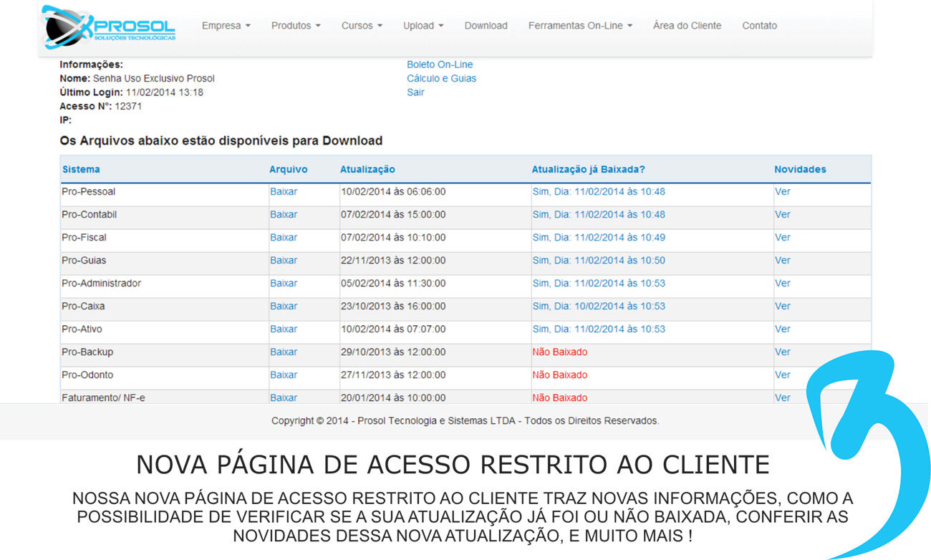Open the Empresa dropdown menu
This screenshot has height=560, width=931.
(226, 26)
